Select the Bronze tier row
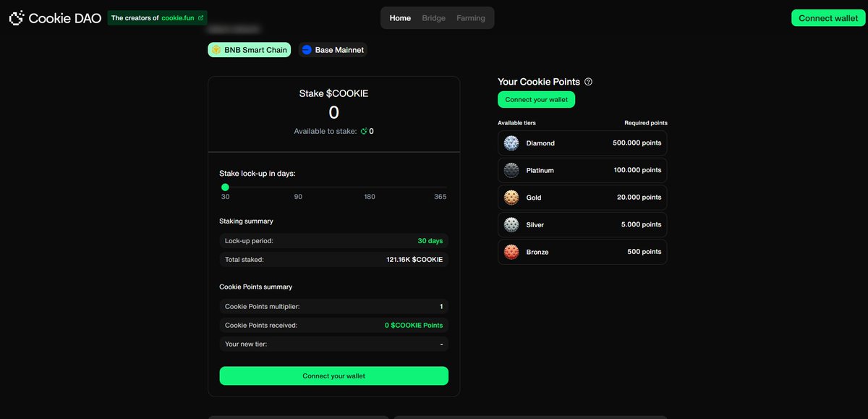 pos(582,252)
